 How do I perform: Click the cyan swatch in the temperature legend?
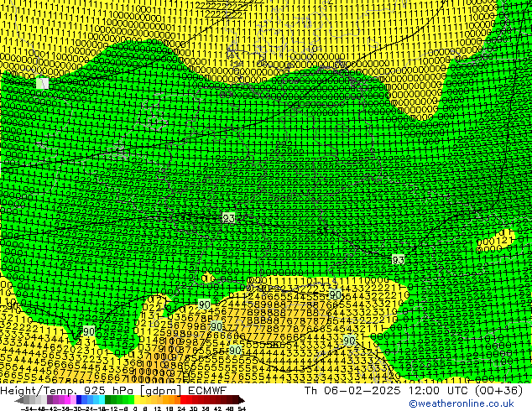point(102,400)
